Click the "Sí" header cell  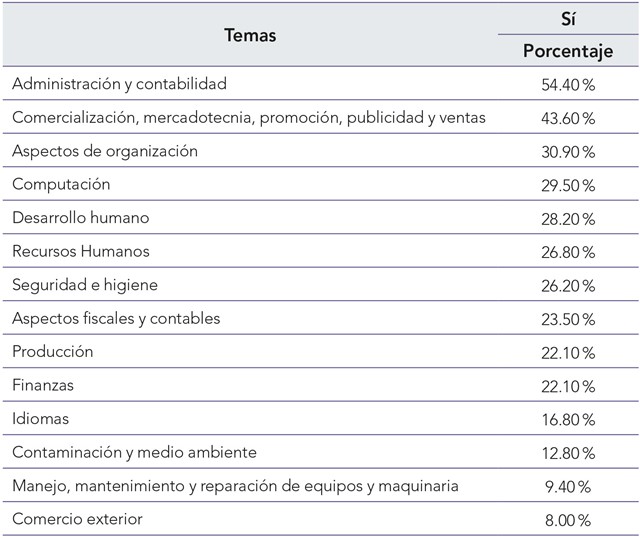point(567,19)
